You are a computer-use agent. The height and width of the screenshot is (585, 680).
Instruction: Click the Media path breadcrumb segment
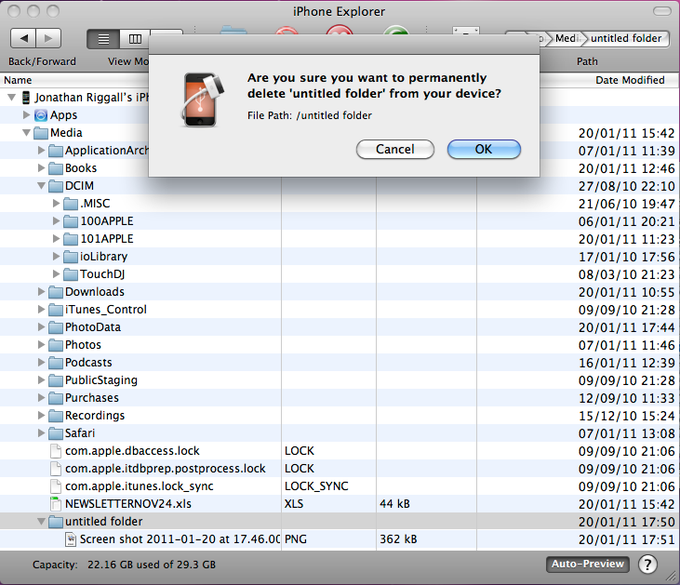pos(566,38)
